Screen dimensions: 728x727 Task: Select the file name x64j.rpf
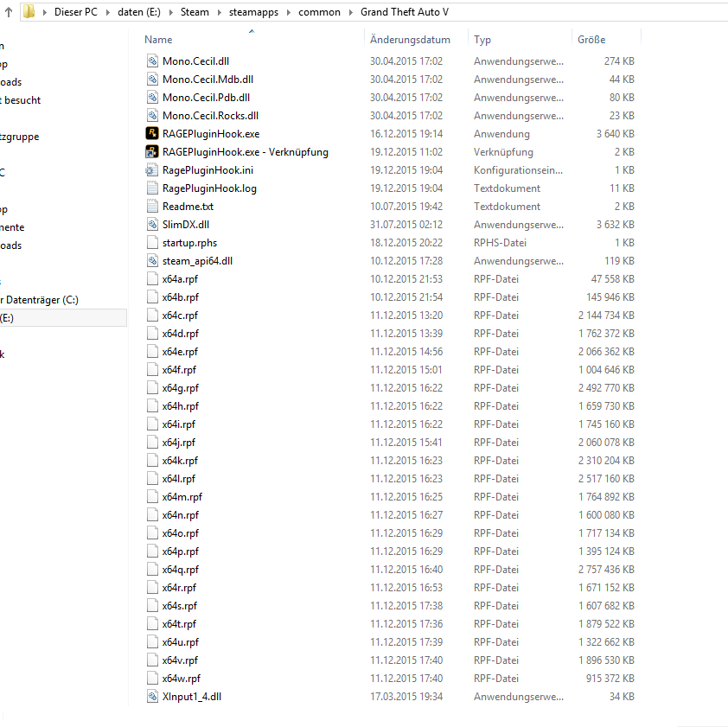click(x=179, y=443)
